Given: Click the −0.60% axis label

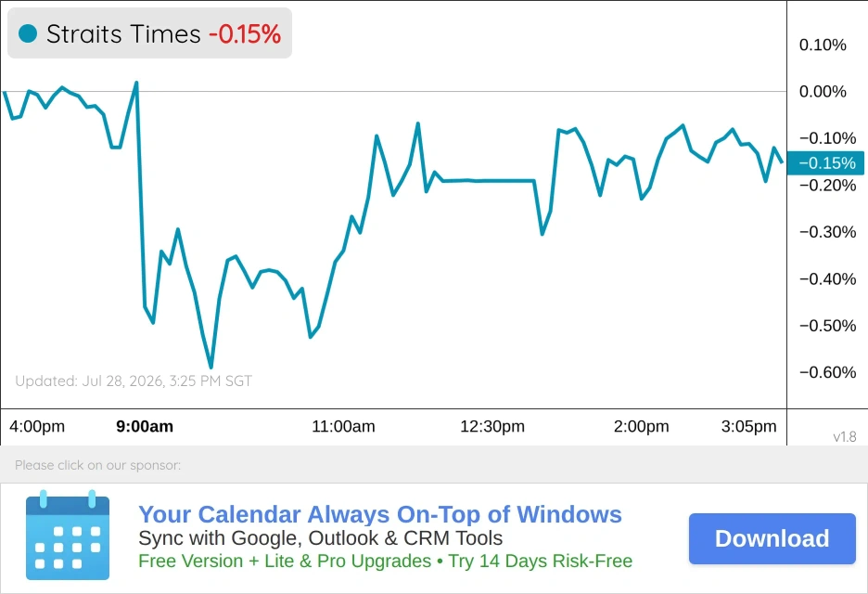Looking at the screenshot, I should [x=827, y=372].
